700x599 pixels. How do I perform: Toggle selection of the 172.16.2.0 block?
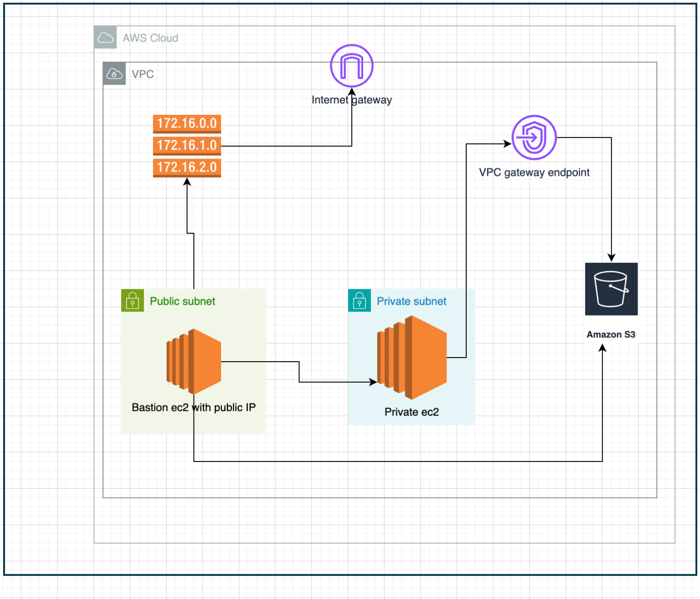(x=186, y=168)
